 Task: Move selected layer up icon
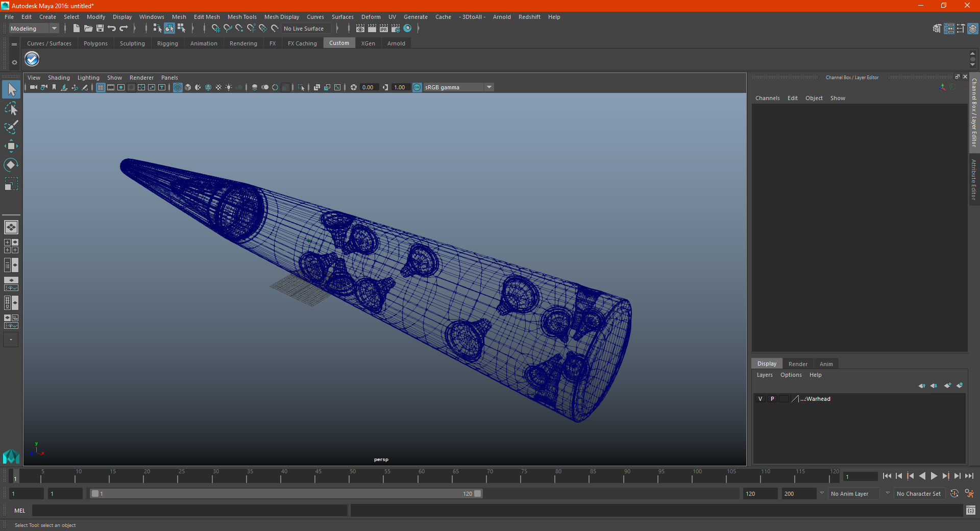tap(922, 385)
